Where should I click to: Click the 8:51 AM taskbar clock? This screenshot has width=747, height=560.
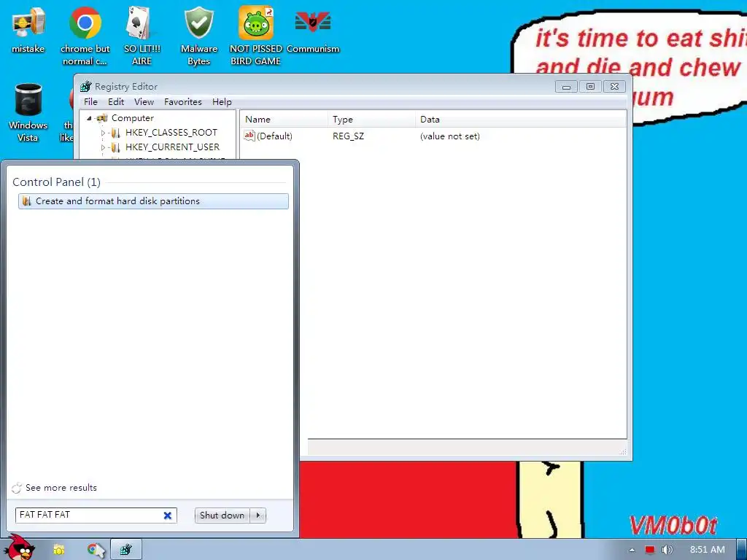click(708, 550)
